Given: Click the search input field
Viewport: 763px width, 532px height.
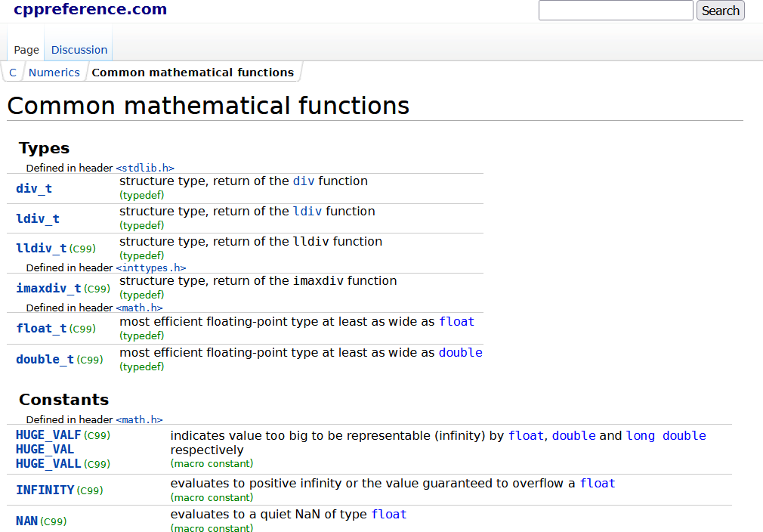Looking at the screenshot, I should click(615, 11).
